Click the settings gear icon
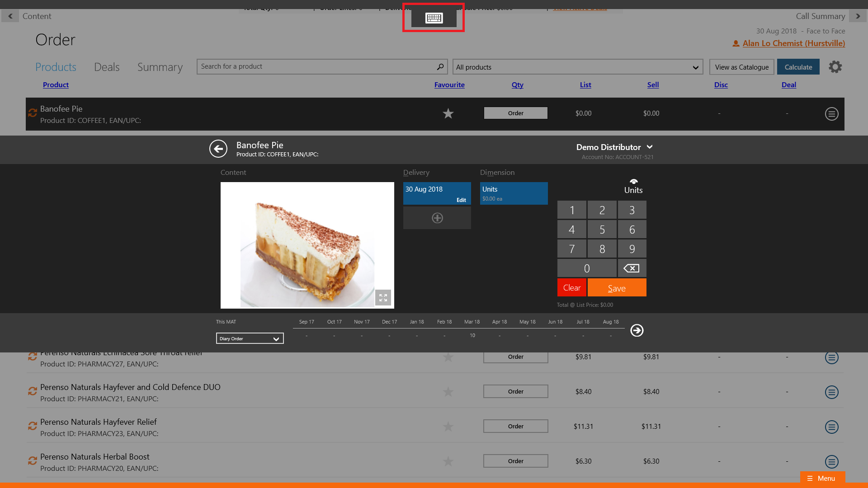 click(x=835, y=67)
